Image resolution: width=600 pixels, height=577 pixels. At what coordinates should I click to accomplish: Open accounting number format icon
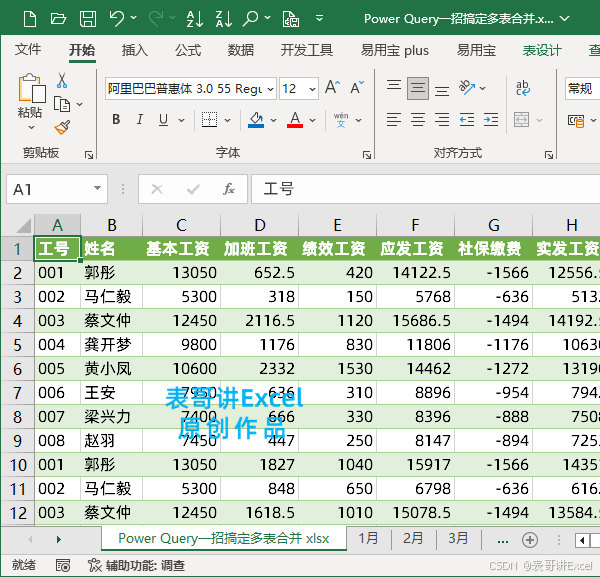click(x=576, y=121)
